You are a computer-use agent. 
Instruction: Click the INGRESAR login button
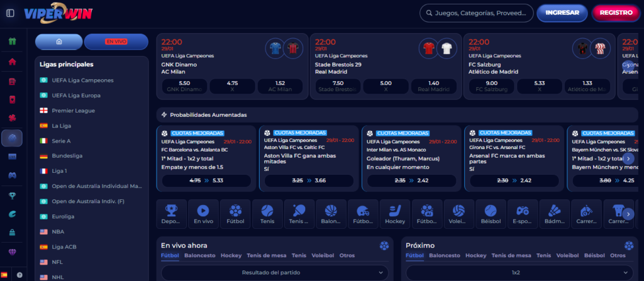coord(562,13)
